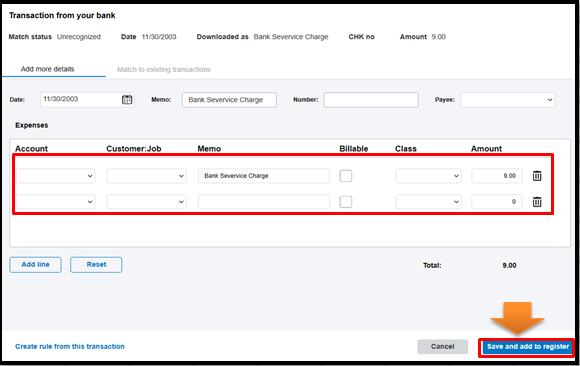Viewport: 580px width, 366px height.
Task: Click the empty Memo field on second line
Action: [x=263, y=202]
